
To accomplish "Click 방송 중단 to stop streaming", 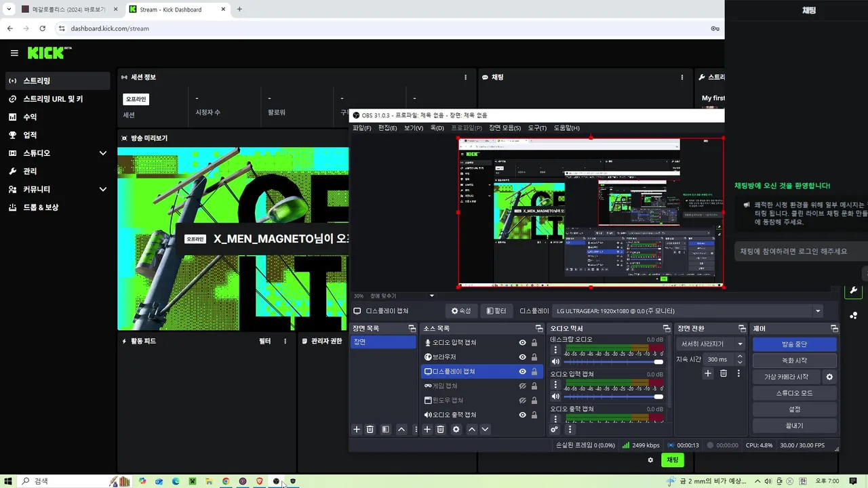I will click(794, 344).
